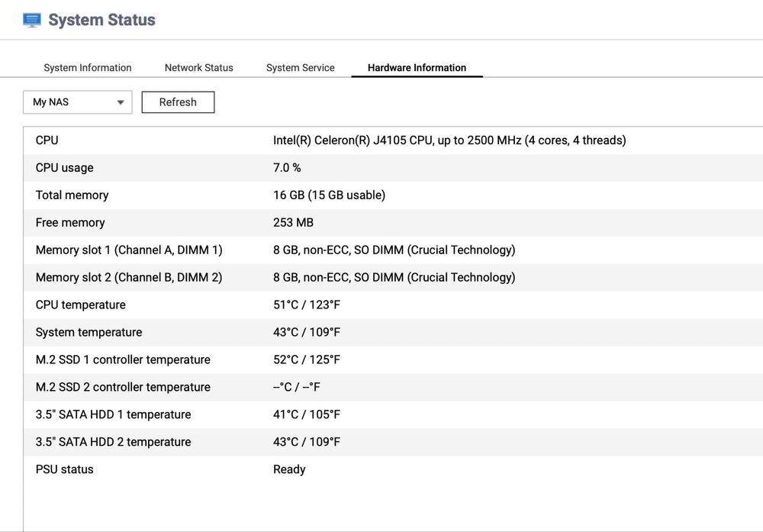The height and width of the screenshot is (532, 763).
Task: Click the 3.5" SATA HDD 1 temperature label
Action: coord(113,414)
